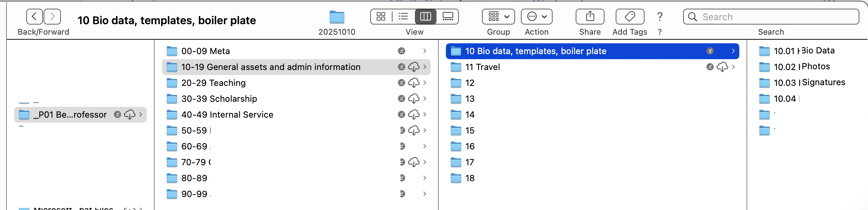Image resolution: width=868 pixels, height=210 pixels.
Task: Open the 30-39 Scholarship folder
Action: [219, 99]
